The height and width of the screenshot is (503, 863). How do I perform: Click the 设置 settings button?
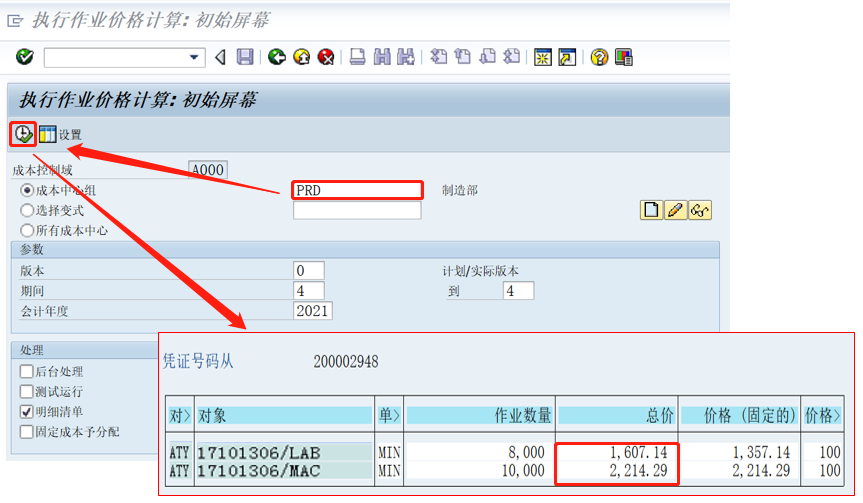[x=60, y=134]
